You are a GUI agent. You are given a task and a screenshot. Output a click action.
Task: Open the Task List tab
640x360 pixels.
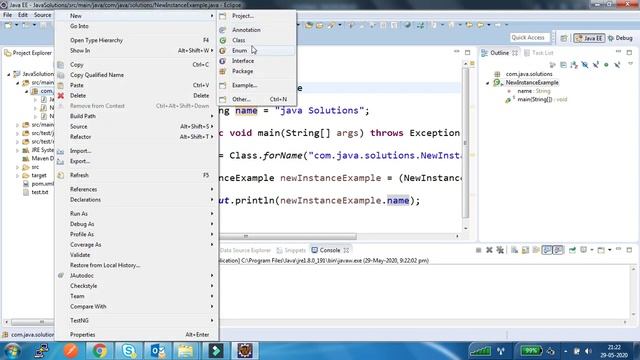(x=539, y=53)
